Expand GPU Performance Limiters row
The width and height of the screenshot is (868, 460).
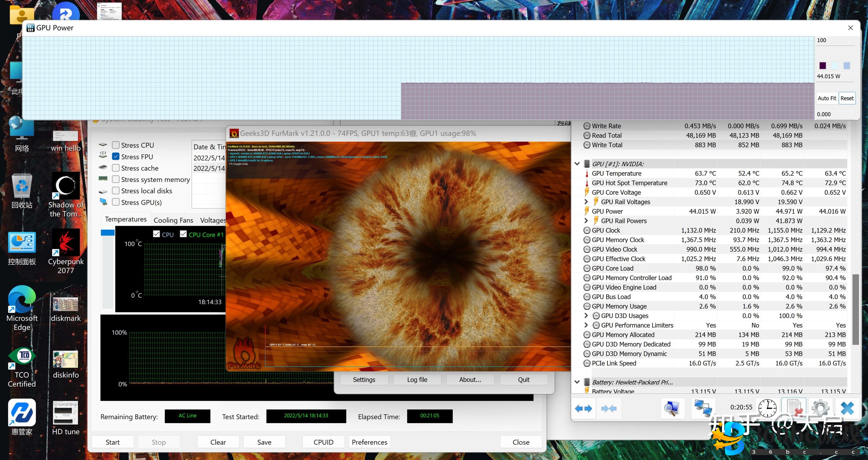[x=586, y=325]
